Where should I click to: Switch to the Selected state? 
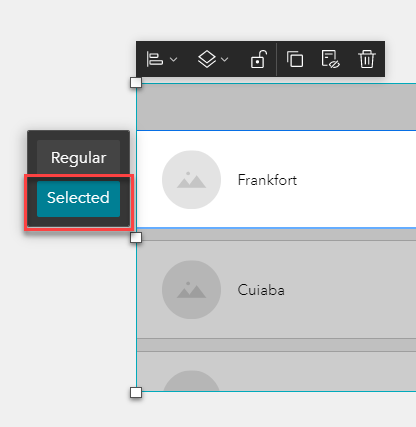[x=78, y=199]
